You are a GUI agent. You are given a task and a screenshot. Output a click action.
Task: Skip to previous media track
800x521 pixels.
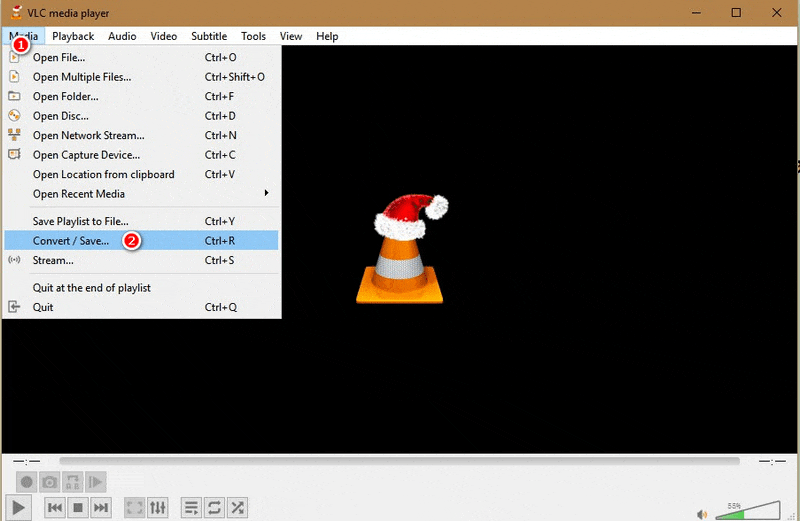click(56, 508)
